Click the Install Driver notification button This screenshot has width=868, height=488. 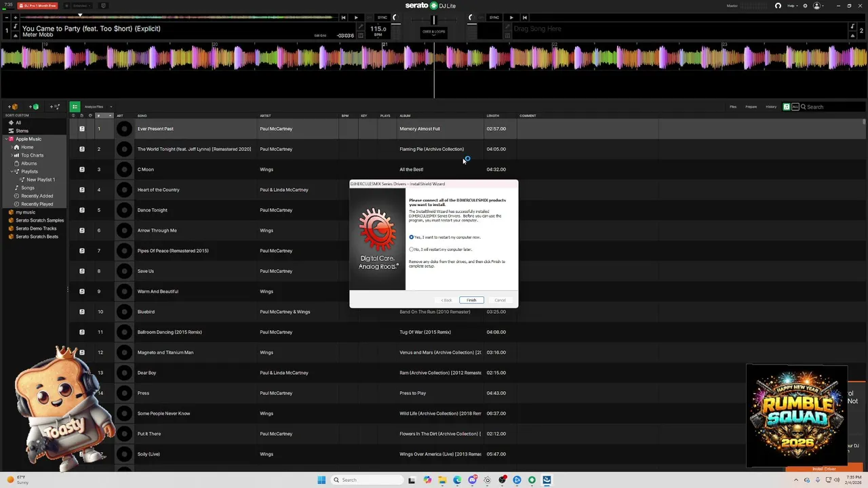click(x=825, y=469)
